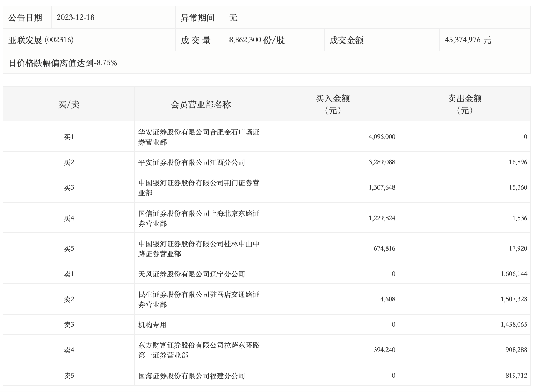Click the 东方财富证券拉萨东环路 branch name
Viewport: 534px width, 392px height.
199,350
